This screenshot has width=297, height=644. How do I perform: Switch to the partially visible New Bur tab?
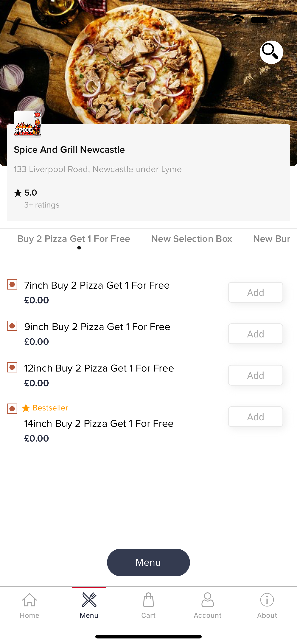pos(272,239)
